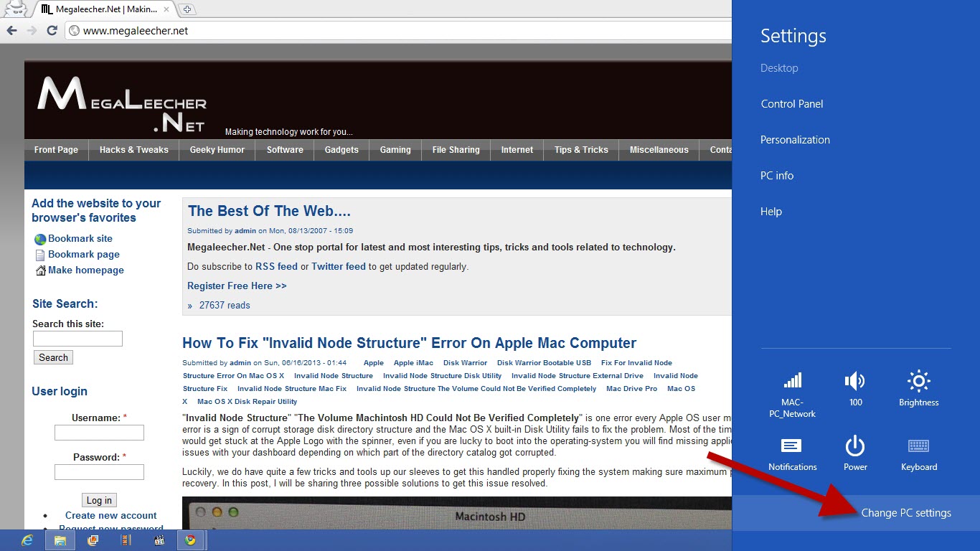Click Mac OS X Disk Repair Utility tag
Screen dimensions: 980x551
pyautogui.click(x=247, y=402)
